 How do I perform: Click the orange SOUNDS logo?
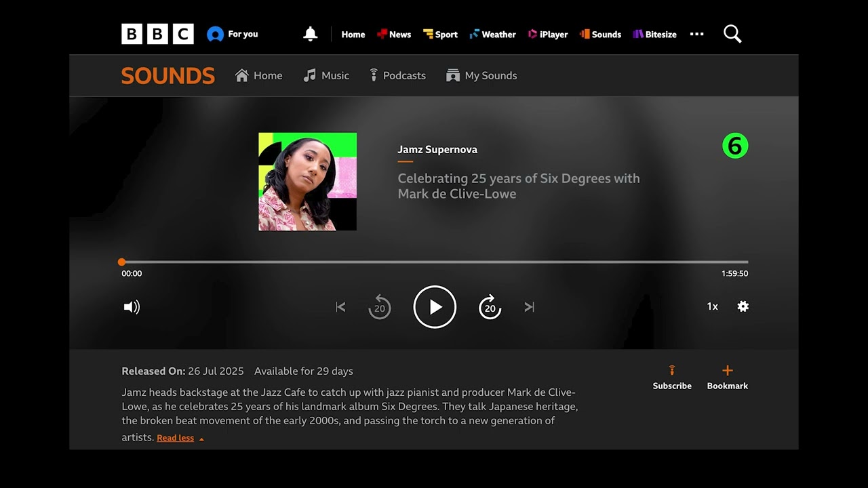coord(168,76)
